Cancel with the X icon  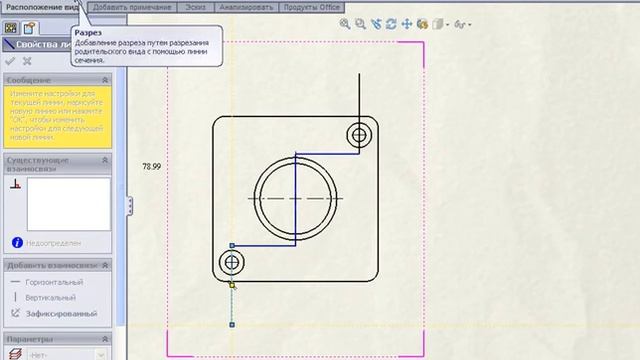[x=27, y=61]
